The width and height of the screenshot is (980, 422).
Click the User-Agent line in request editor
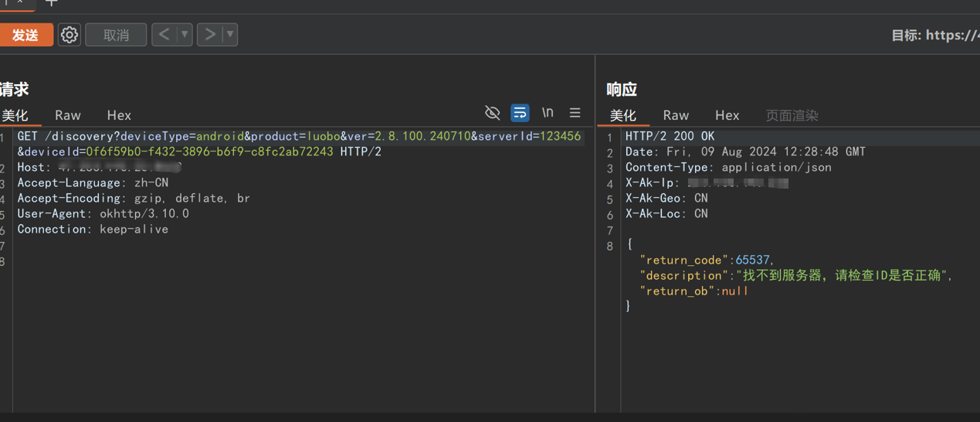103,214
